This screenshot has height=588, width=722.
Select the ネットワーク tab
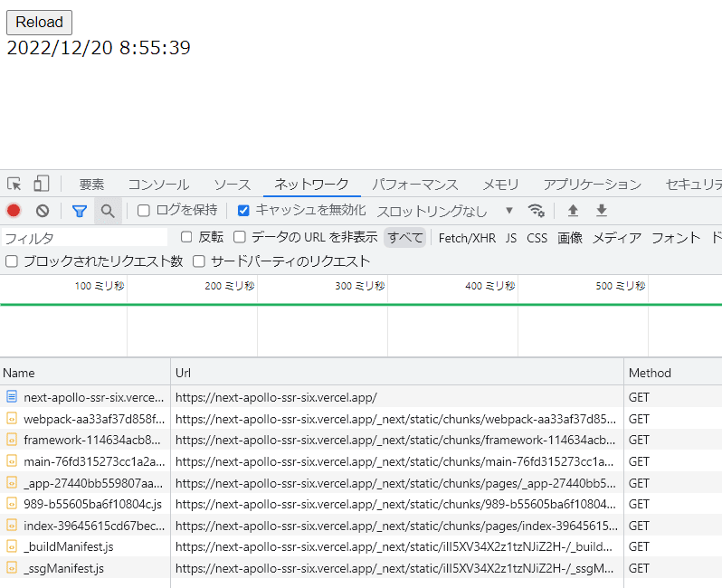coord(312,185)
